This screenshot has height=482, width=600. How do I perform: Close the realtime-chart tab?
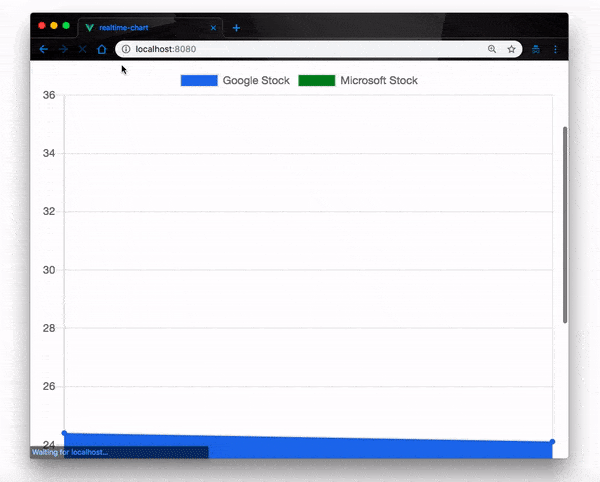213,28
